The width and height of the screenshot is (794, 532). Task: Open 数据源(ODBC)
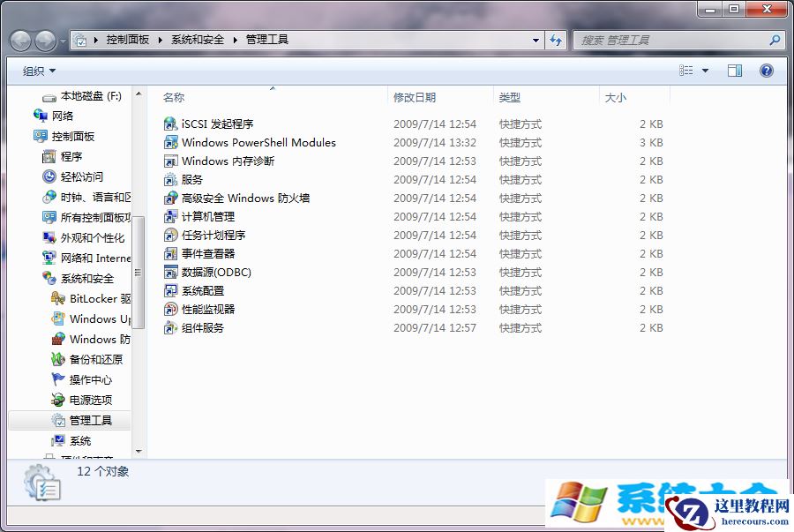[213, 272]
